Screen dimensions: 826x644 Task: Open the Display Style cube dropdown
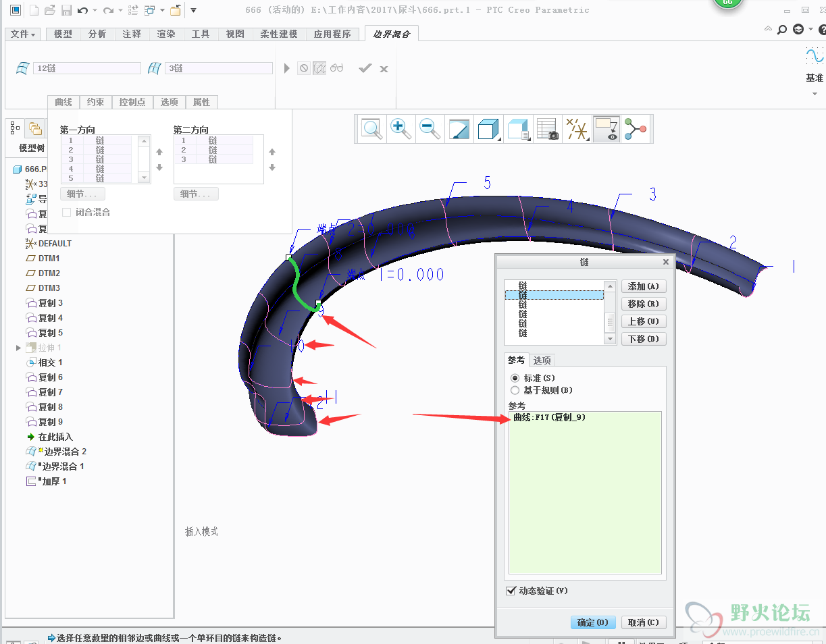tap(488, 128)
